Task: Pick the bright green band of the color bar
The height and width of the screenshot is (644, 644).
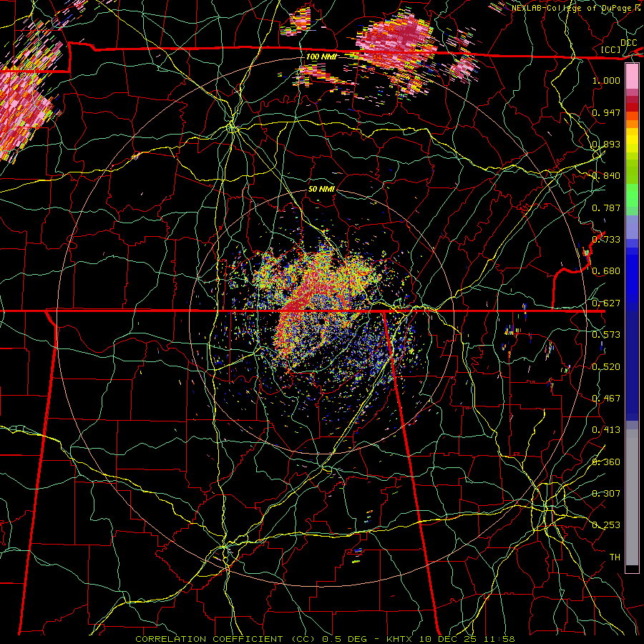Action: (x=632, y=195)
